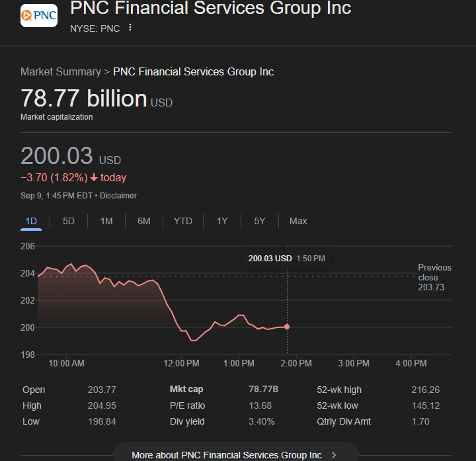Image resolution: width=476 pixels, height=461 pixels.
Task: Open the three-dot options menu beside NYSE: PNC
Action: pos(130,28)
